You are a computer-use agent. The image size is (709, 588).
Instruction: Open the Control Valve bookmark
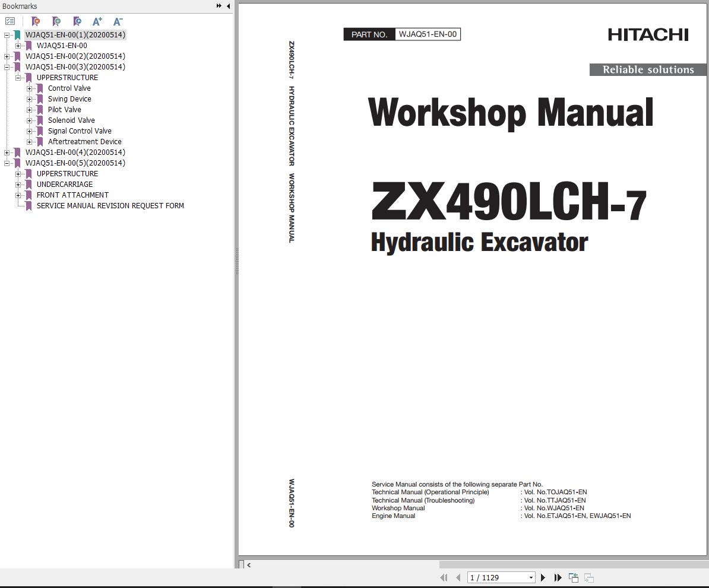69,88
